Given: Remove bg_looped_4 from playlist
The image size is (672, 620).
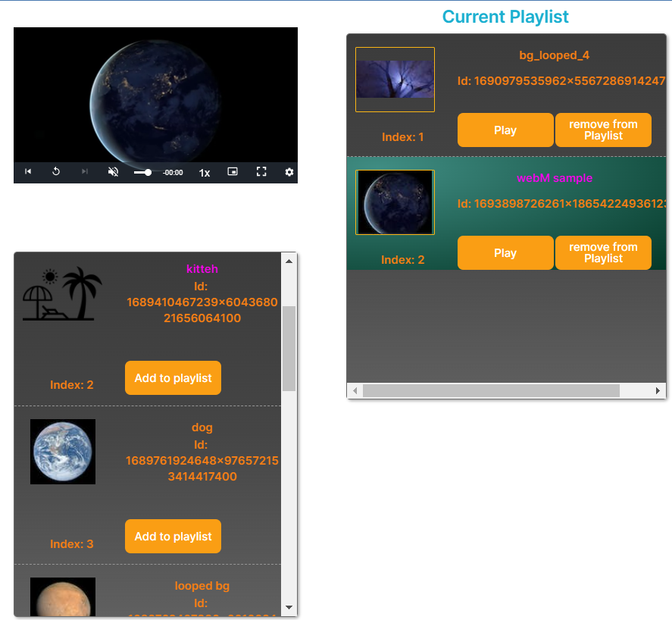Looking at the screenshot, I should [603, 130].
